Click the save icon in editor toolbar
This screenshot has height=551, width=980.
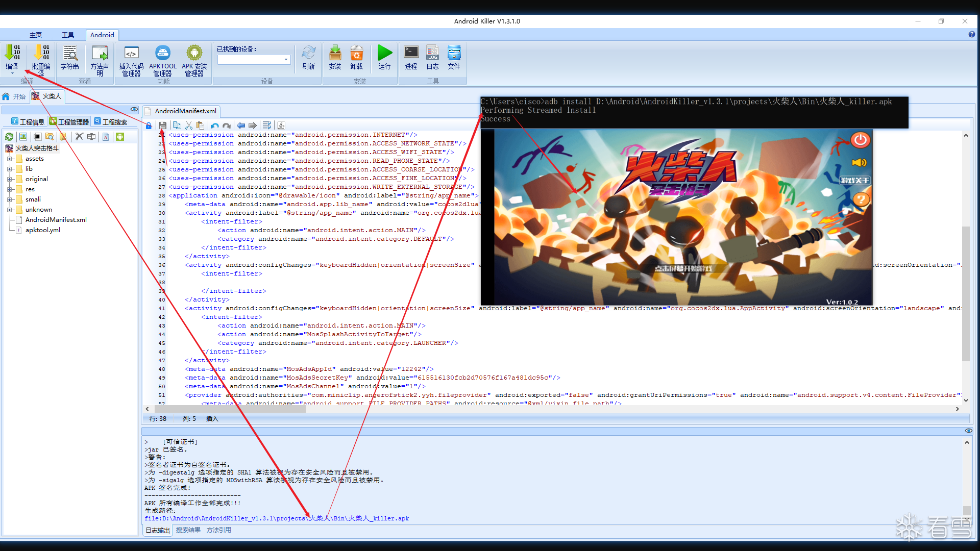(163, 125)
